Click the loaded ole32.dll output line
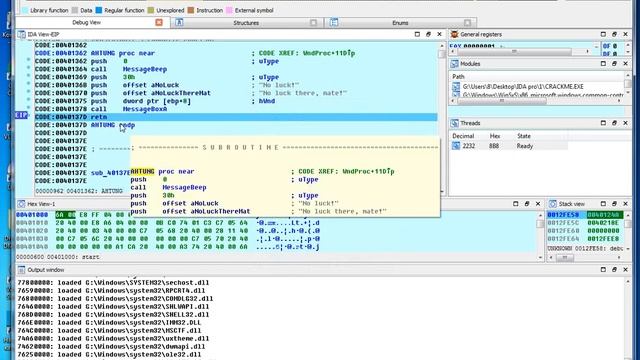Image resolution: width=640 pixels, height=360 pixels. click(109, 354)
